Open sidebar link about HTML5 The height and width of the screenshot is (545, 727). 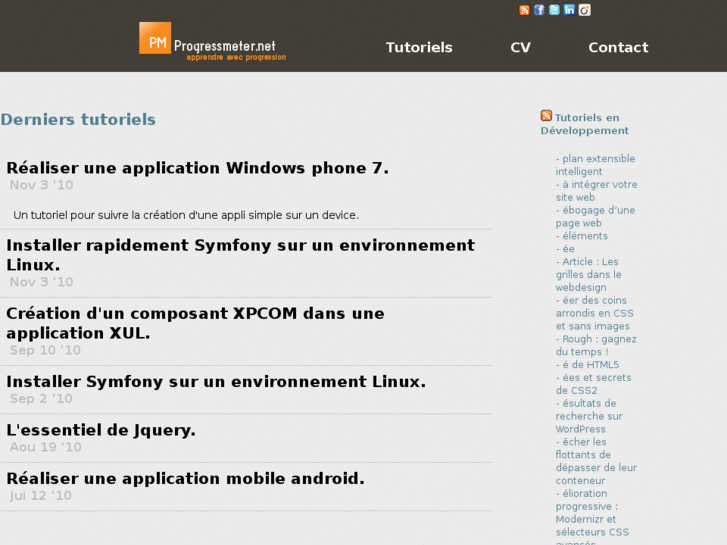coord(590,365)
